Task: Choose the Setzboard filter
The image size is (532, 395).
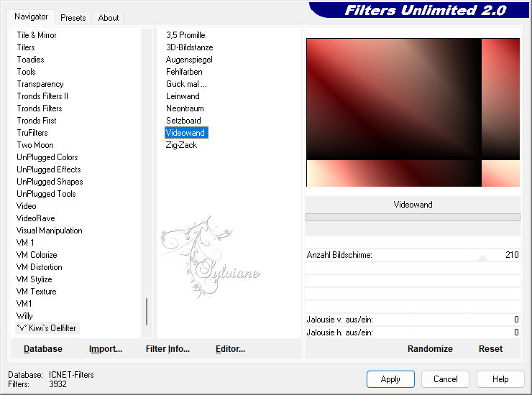Action: 183,121
